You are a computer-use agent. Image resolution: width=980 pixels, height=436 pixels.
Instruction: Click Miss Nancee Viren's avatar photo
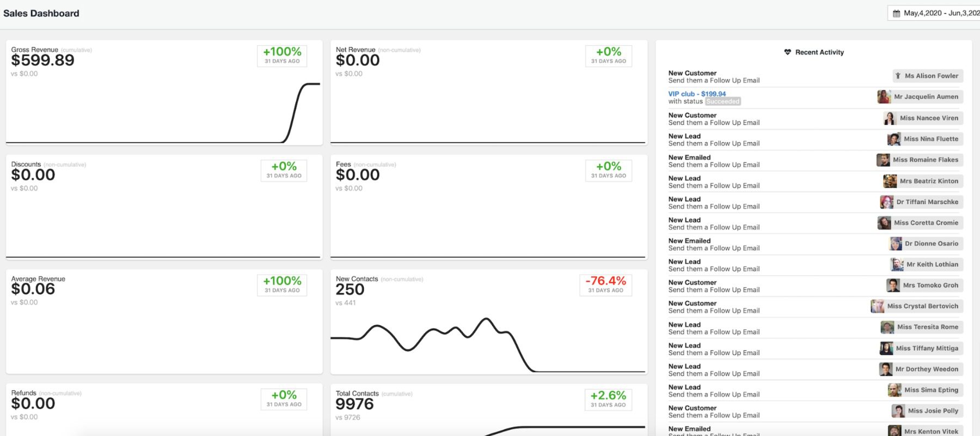tap(890, 118)
